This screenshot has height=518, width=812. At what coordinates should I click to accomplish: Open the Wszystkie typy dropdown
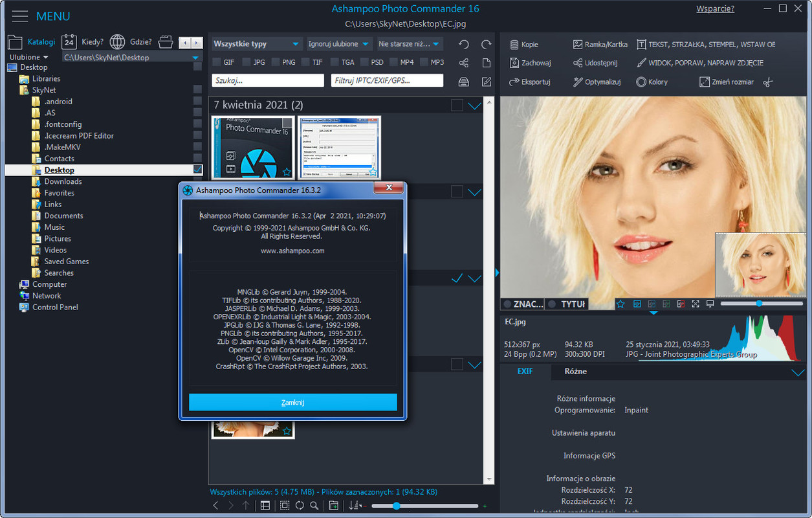257,44
